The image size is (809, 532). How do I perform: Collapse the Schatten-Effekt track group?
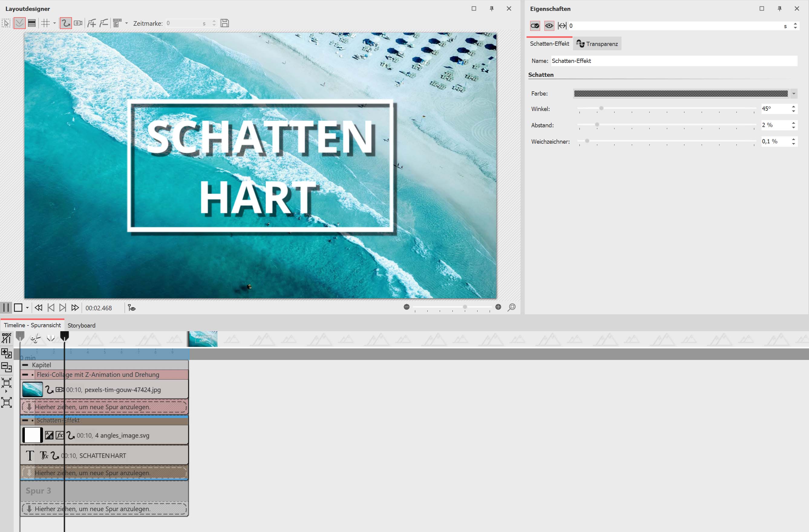pyautogui.click(x=25, y=420)
